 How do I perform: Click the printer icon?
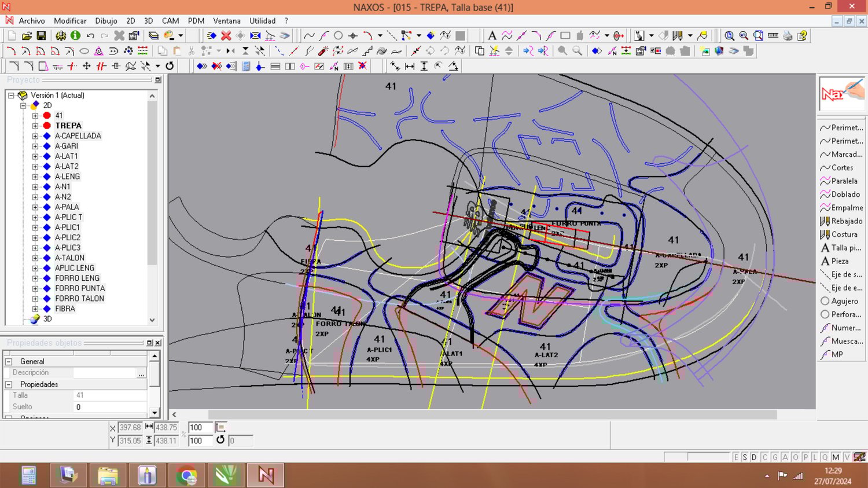coord(788,36)
